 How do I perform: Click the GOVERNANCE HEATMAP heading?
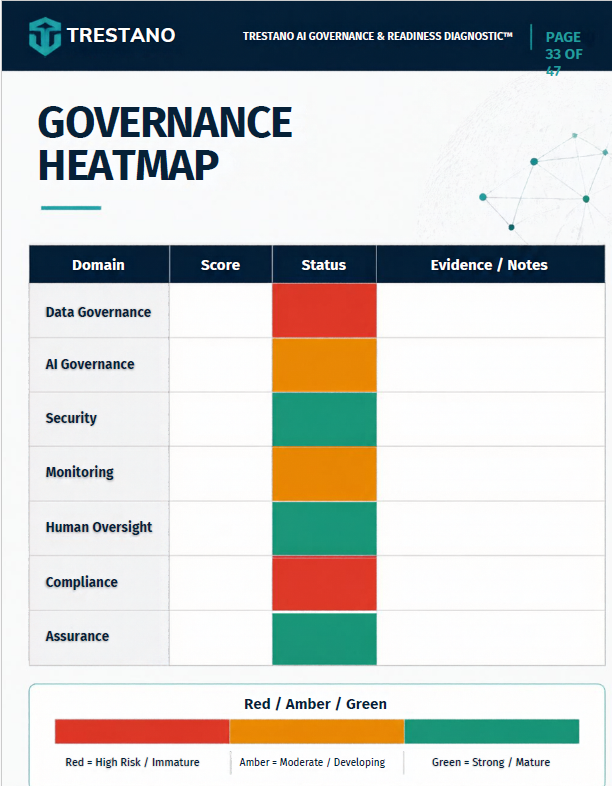tap(165, 143)
